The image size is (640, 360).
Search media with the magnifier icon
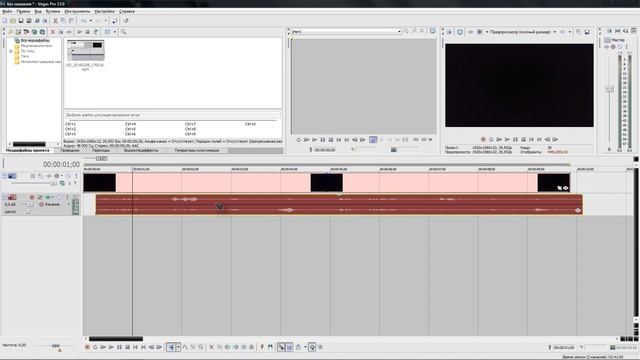(123, 32)
